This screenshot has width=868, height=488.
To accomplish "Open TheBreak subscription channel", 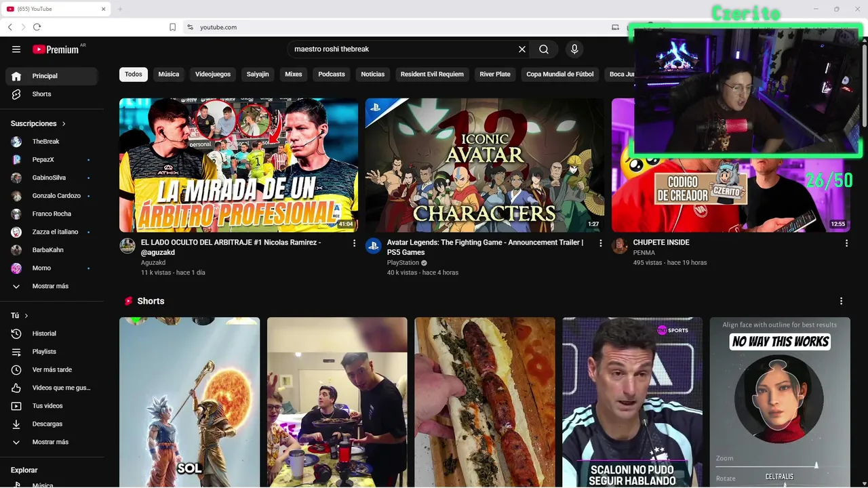I will [52, 142].
